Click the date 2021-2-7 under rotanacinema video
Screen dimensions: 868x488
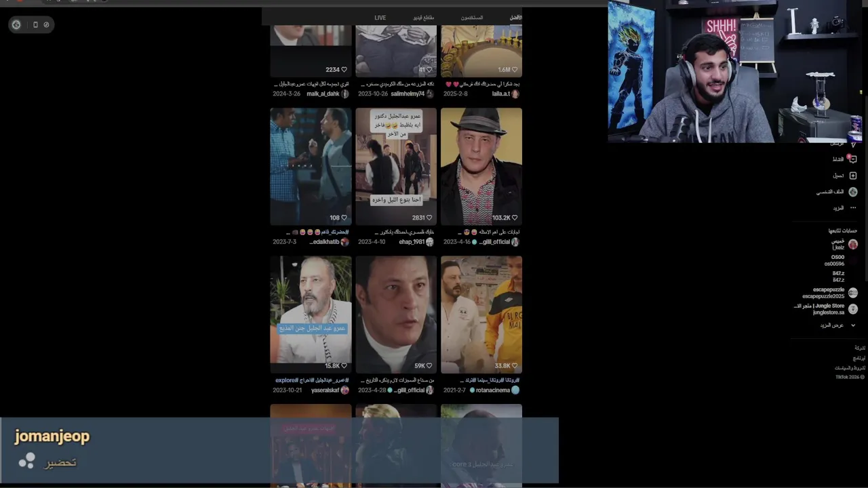(x=454, y=390)
